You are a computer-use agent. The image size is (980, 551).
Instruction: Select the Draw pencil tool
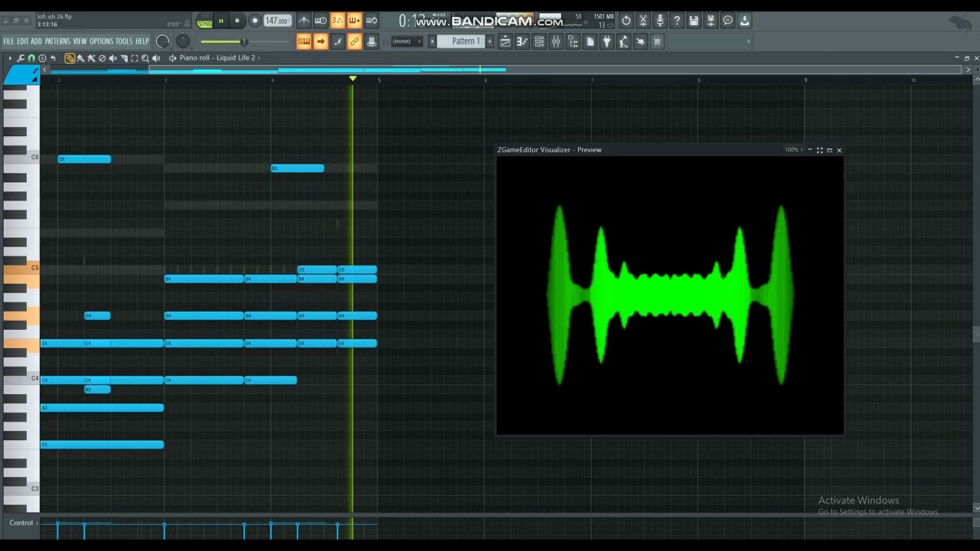[x=70, y=58]
